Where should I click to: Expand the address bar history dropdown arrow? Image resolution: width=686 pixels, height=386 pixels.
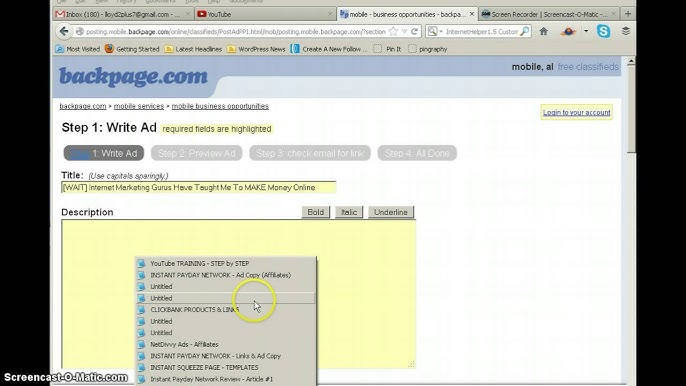click(x=405, y=32)
